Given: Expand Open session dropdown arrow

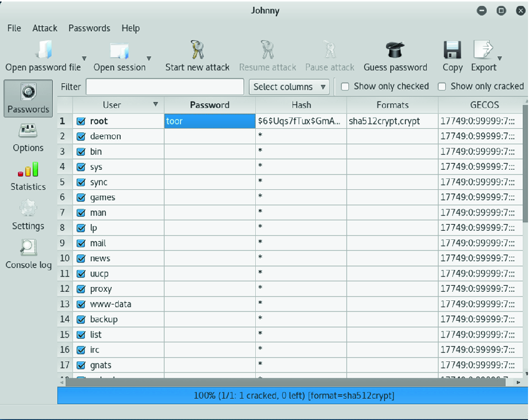Looking at the screenshot, I should click(149, 59).
